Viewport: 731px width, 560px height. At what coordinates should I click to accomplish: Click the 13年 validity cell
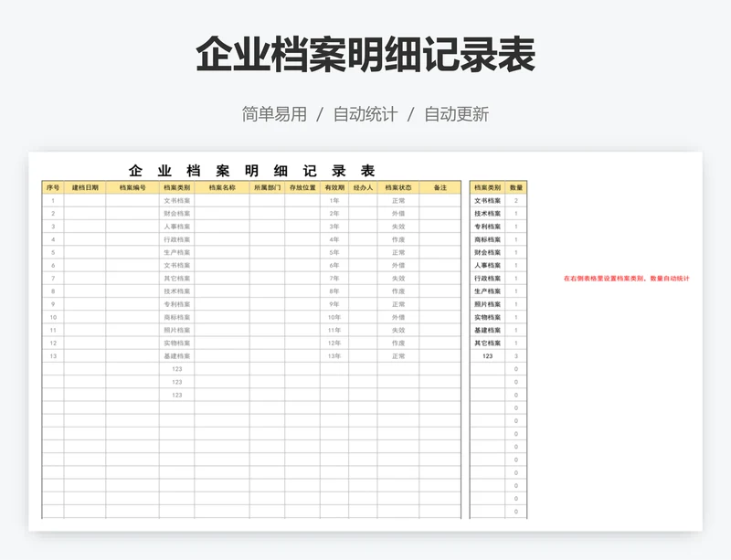(334, 356)
